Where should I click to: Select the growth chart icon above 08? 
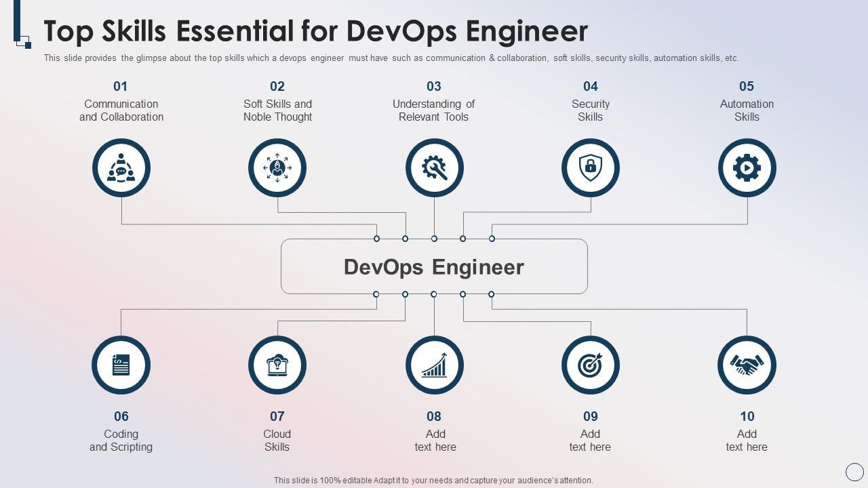pos(434,365)
